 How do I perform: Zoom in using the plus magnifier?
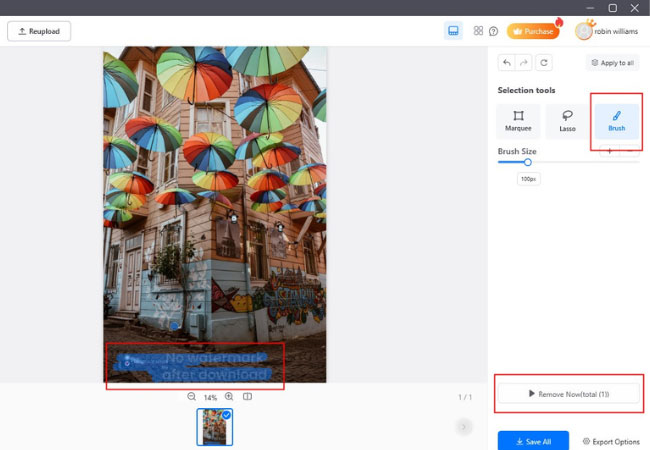229,397
